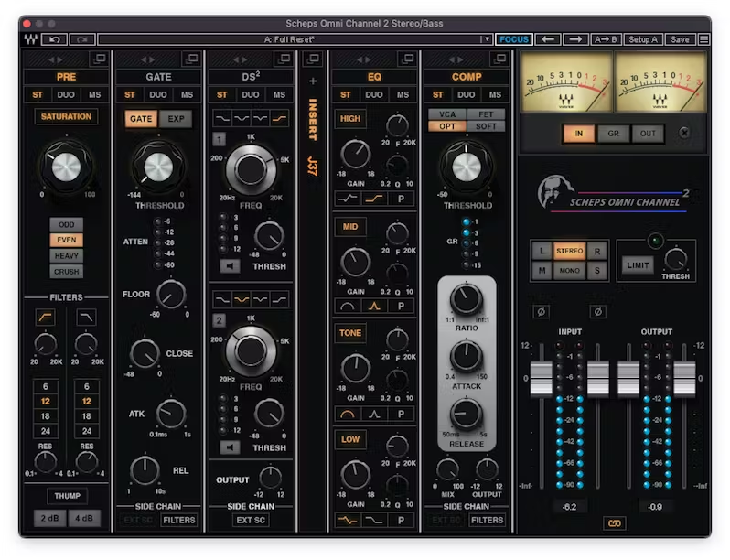Click the Waves logo icon
Viewport: 730px width, 560px height.
pos(31,39)
